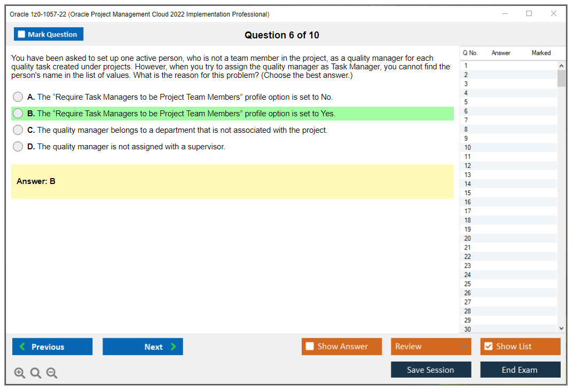The width and height of the screenshot is (574, 392).
Task: Click End Exam
Action: [x=520, y=369]
